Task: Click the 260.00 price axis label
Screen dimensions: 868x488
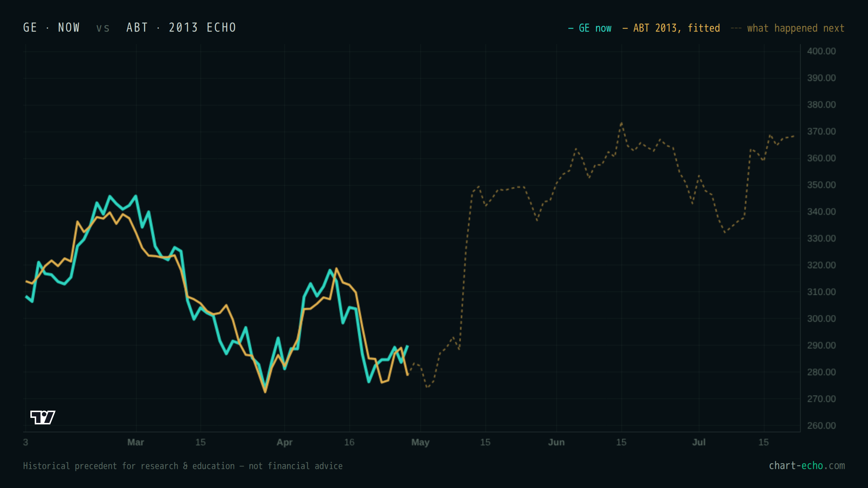Action: click(821, 425)
